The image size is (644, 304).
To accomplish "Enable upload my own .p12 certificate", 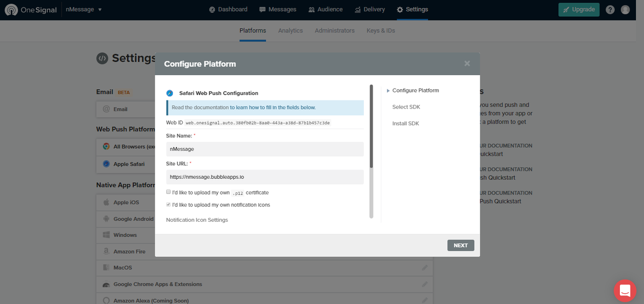I will tap(169, 192).
